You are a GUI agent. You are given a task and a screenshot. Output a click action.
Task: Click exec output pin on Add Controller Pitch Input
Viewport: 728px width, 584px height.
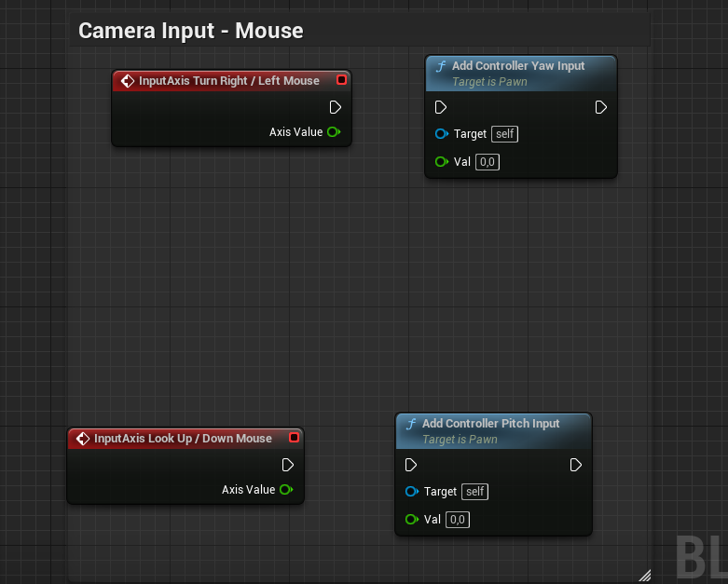576,465
